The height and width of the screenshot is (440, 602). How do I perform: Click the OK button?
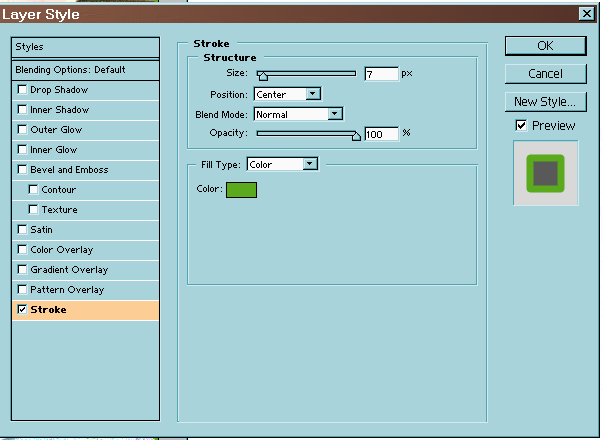point(544,46)
